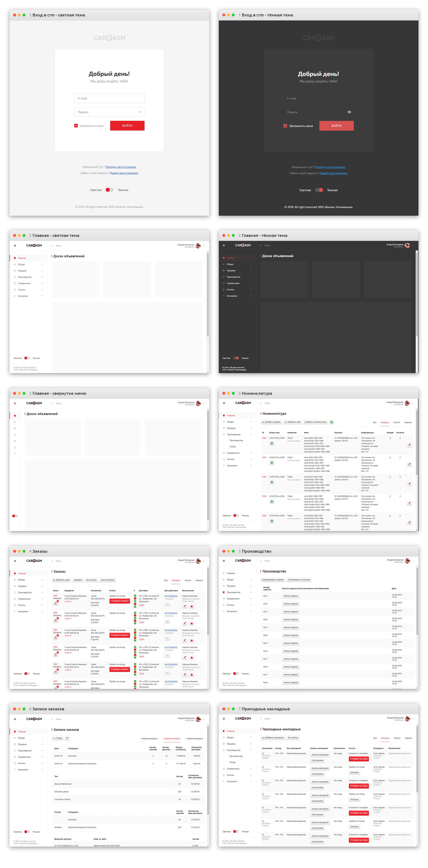Open Склад submenu item in Номенклатура sidebar

click(x=233, y=446)
